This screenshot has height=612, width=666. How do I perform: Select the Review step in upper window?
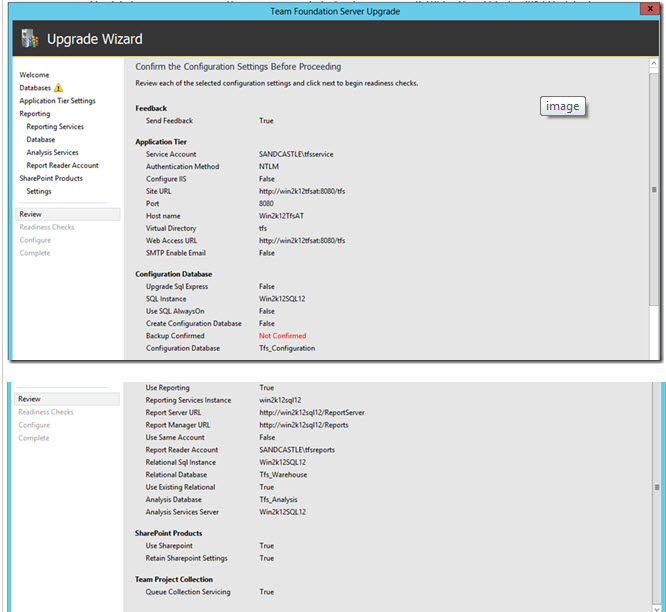point(68,214)
